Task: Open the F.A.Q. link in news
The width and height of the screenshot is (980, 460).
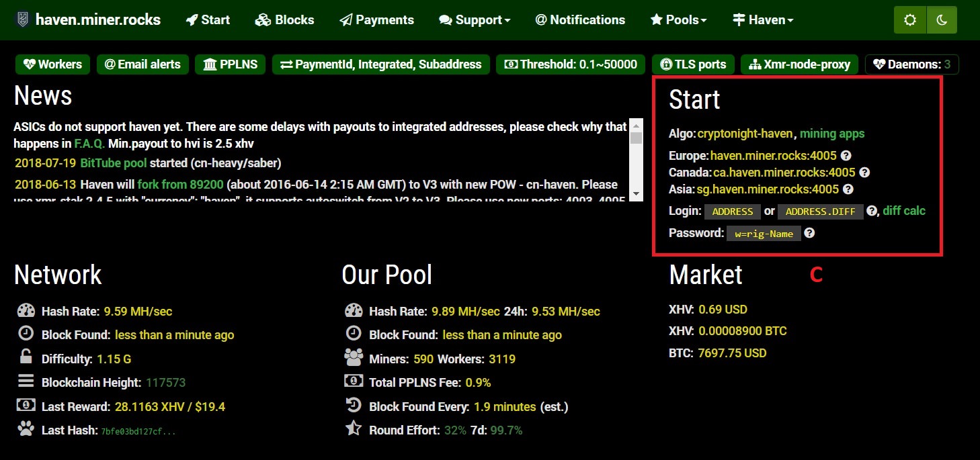Action: (89, 144)
